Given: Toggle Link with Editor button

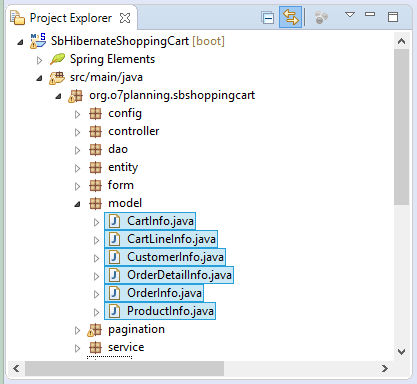Looking at the screenshot, I should (290, 17).
